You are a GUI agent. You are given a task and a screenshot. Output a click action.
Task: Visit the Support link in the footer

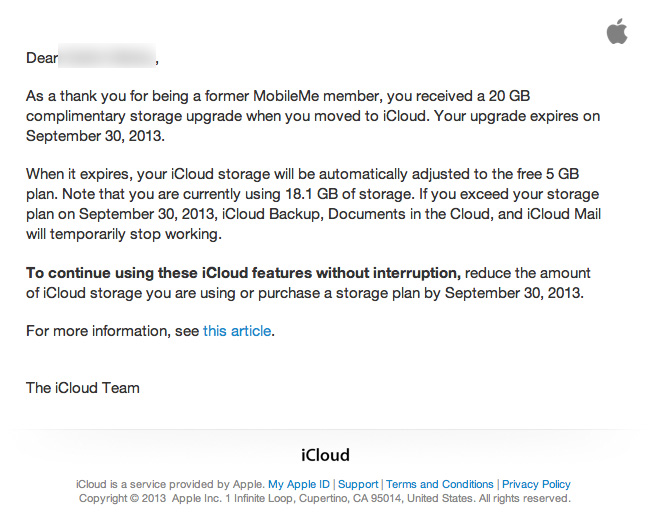click(358, 484)
